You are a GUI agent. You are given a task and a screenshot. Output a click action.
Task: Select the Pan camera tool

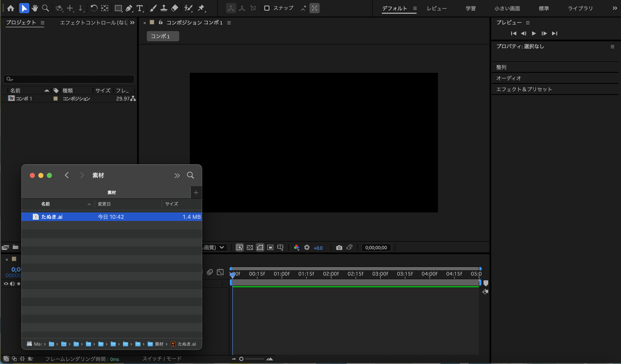pos(70,8)
